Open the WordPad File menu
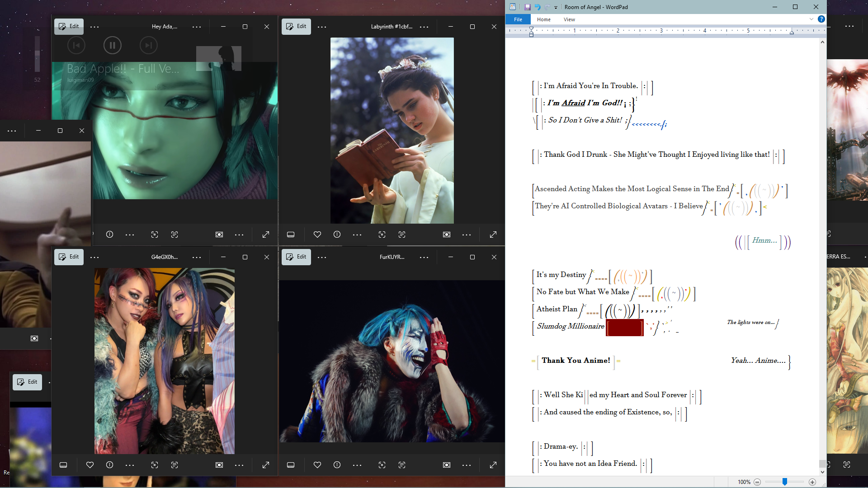Viewport: 868px width, 488px height. click(x=518, y=19)
